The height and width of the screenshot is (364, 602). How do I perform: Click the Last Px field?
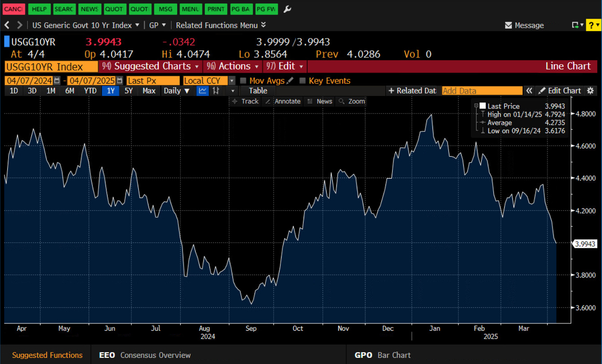153,81
